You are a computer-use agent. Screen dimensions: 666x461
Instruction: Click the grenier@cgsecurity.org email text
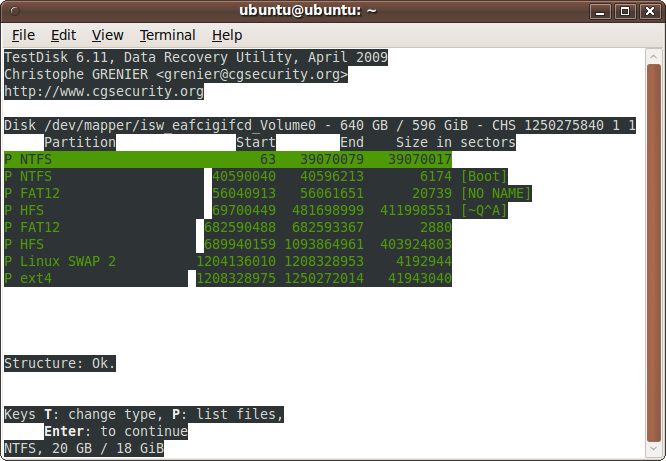[x=252, y=74]
